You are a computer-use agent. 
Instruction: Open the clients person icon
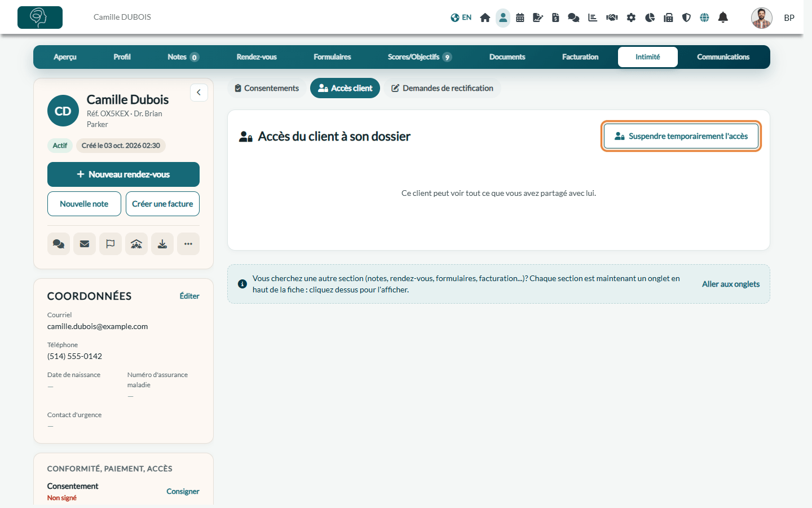tap(503, 17)
